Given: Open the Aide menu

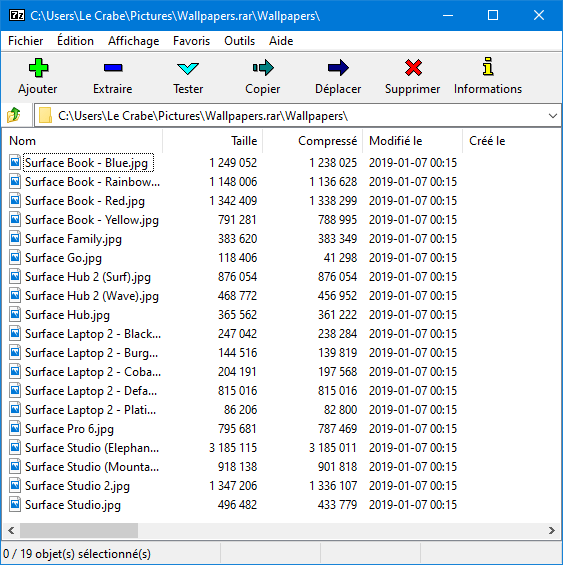Looking at the screenshot, I should point(281,41).
